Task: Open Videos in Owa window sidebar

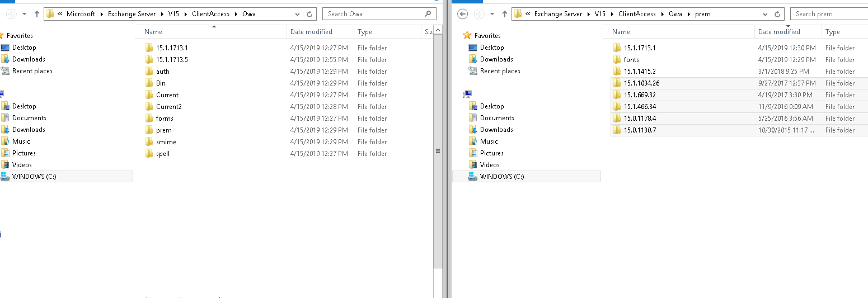Action: (22, 165)
